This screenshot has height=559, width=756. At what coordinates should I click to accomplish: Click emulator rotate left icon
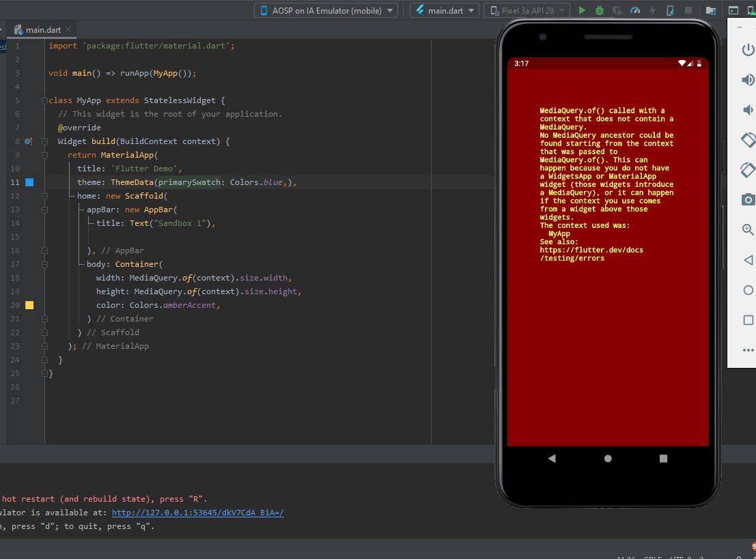pyautogui.click(x=748, y=140)
